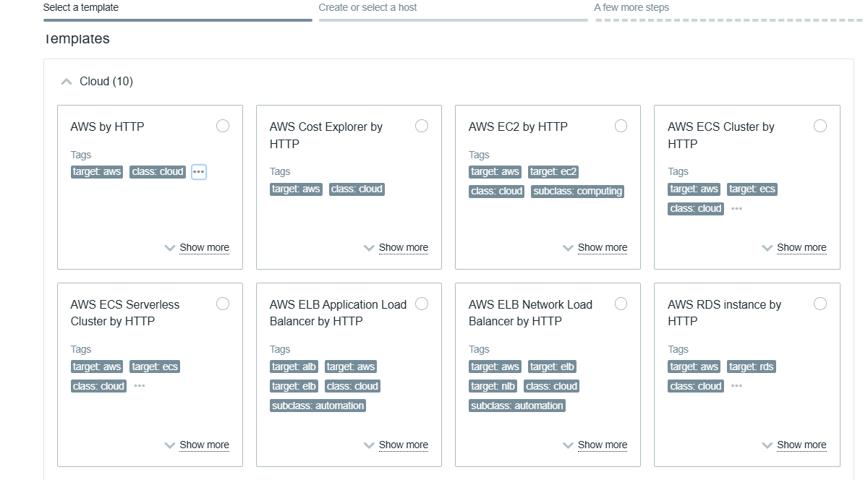Image resolution: width=868 pixels, height=480 pixels.
Task: Click the ellipsis on AWS RDS instance card
Action: click(x=736, y=386)
